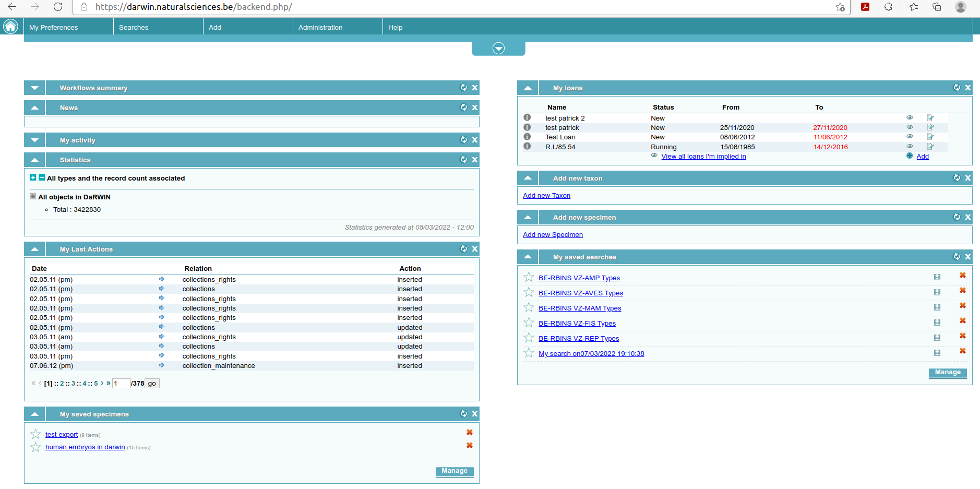Expand All objects in DaRWIN statistics node
The width and height of the screenshot is (980, 489).
click(32, 197)
